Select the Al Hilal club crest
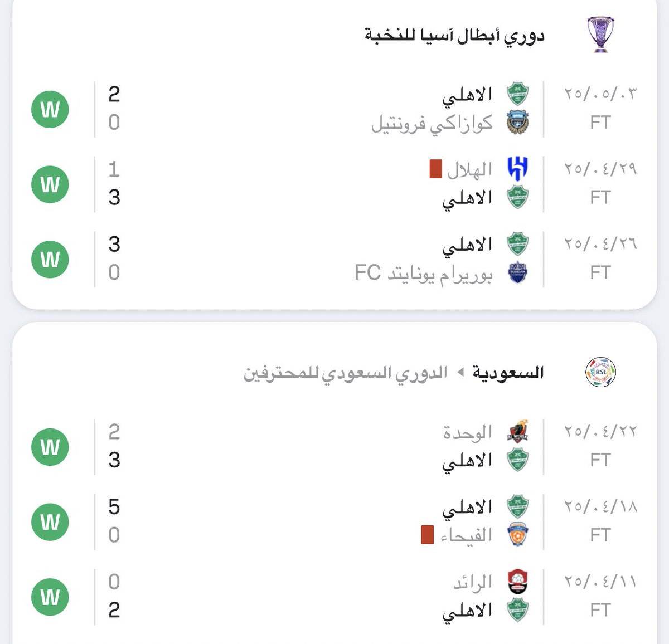 tap(517, 169)
